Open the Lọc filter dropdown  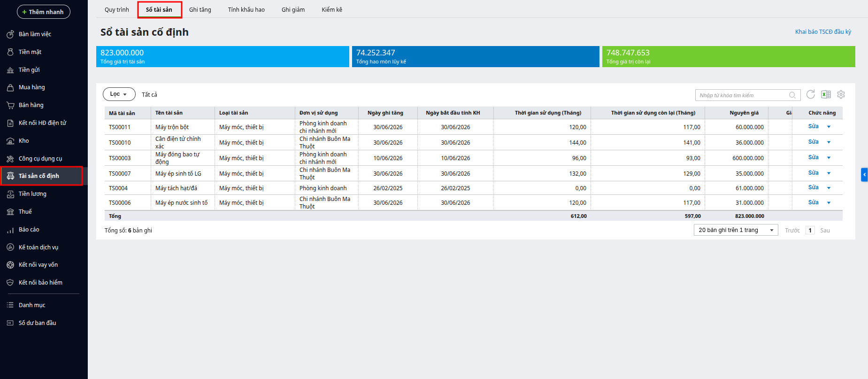[119, 94]
